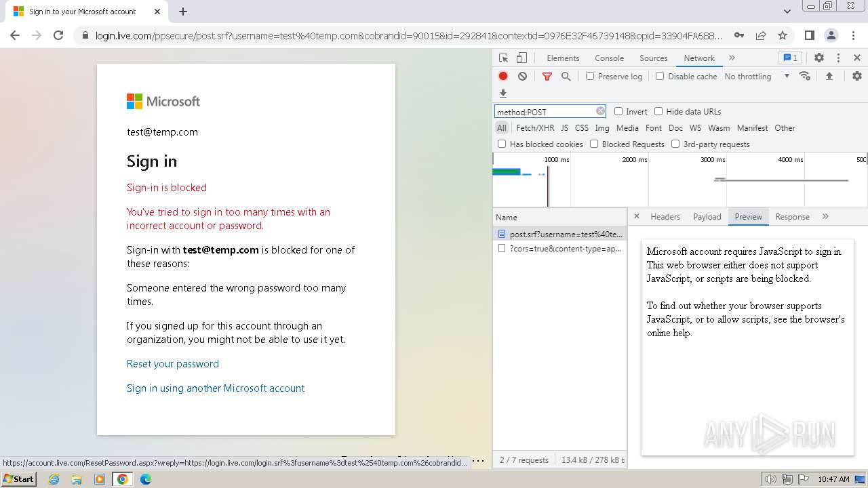The height and width of the screenshot is (488, 868).
Task: Sort requests by Name column header
Action: (559, 217)
